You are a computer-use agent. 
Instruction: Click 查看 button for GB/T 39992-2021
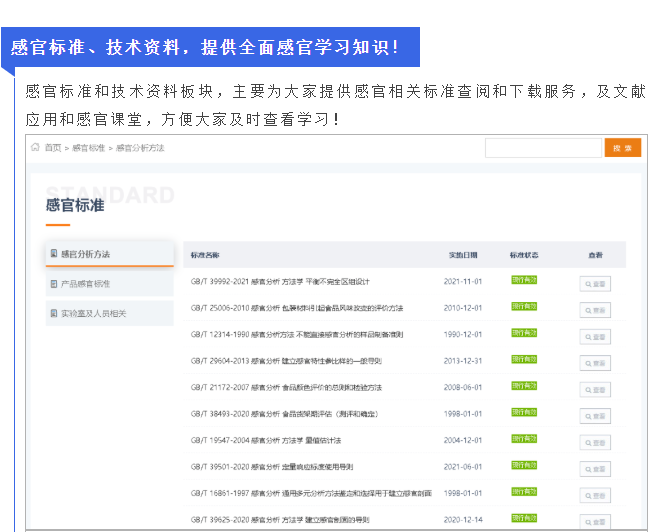click(x=595, y=284)
